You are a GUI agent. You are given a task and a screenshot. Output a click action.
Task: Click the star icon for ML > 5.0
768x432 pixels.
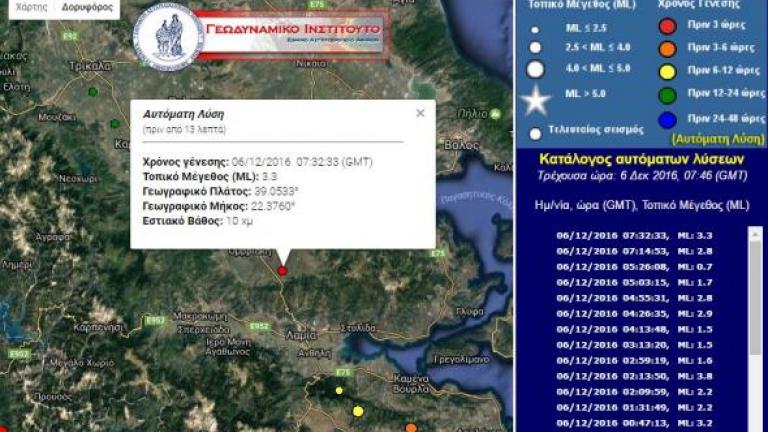click(535, 100)
